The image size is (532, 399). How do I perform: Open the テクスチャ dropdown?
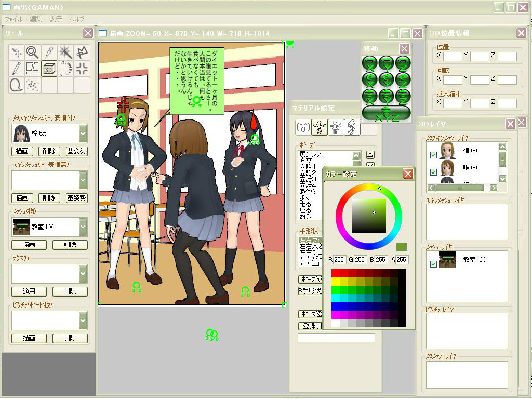click(83, 273)
